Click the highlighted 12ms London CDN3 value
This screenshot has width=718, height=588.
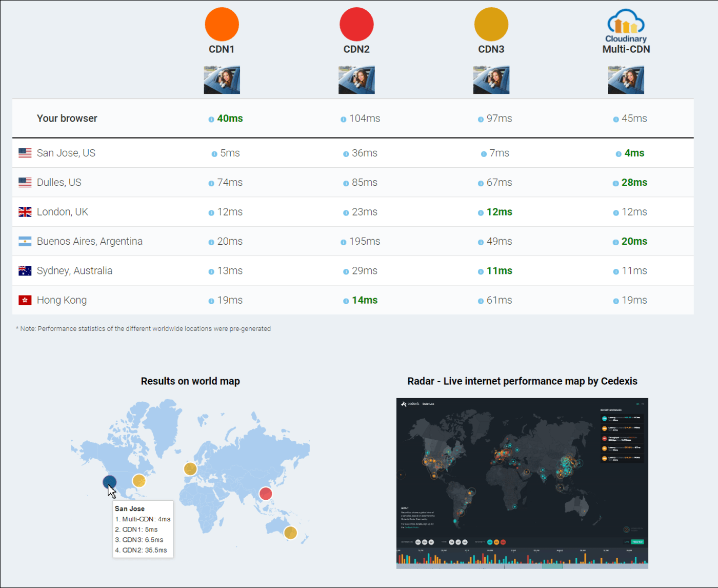pyautogui.click(x=500, y=212)
